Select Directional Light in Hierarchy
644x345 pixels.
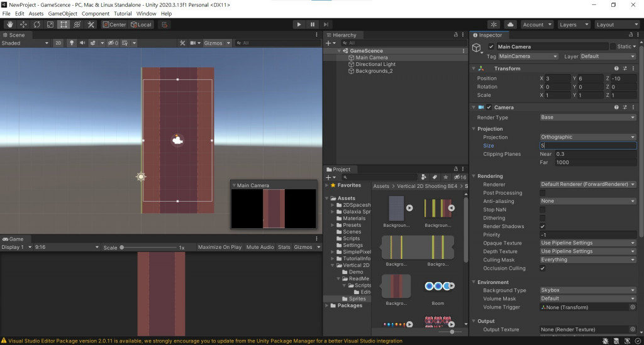375,64
